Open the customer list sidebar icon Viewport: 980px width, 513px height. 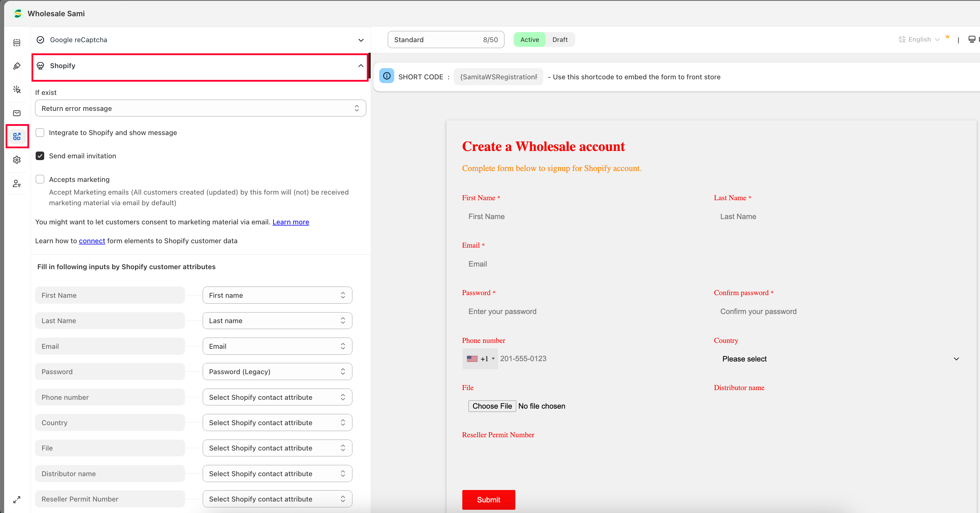coord(17,183)
